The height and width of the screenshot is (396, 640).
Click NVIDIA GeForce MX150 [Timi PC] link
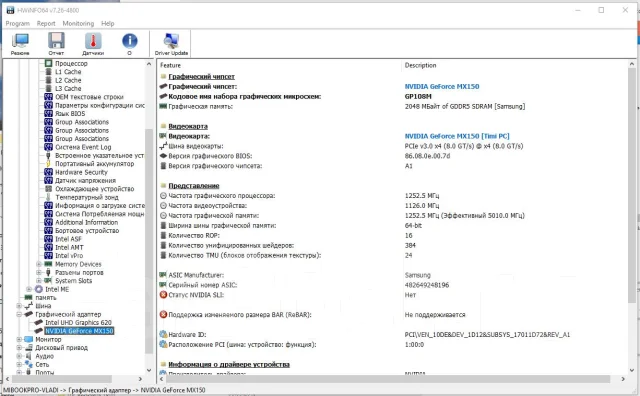(457, 136)
